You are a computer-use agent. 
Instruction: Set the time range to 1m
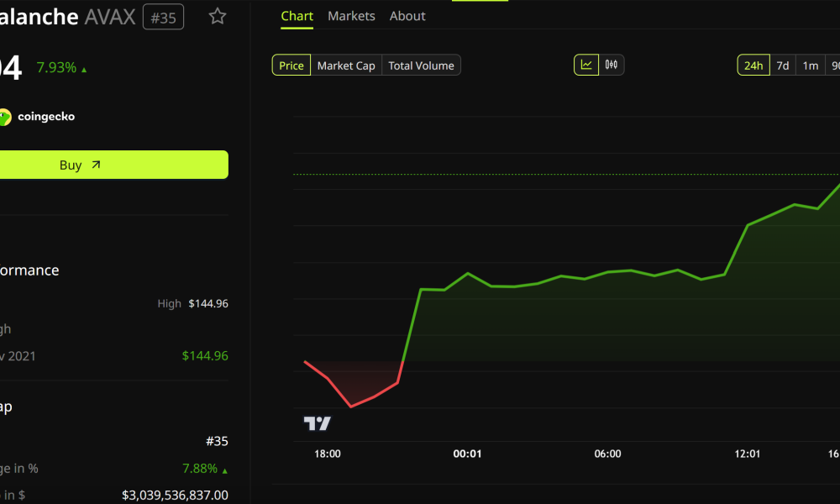pos(810,66)
